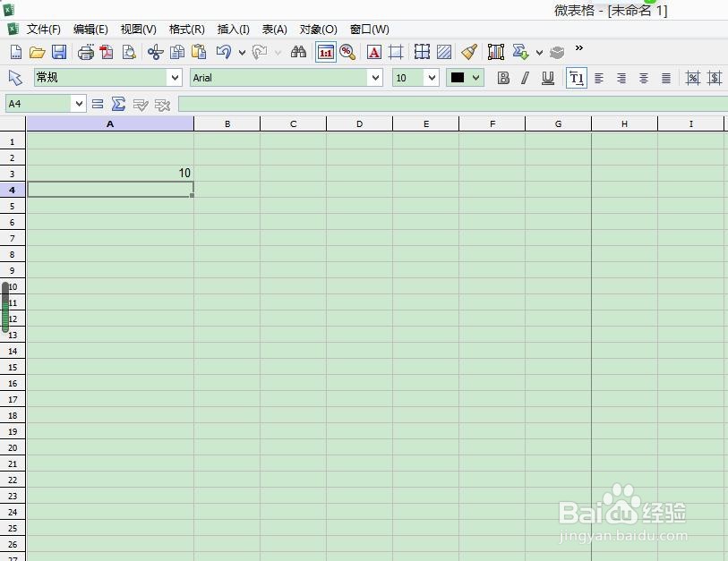
Task: Select row 3 header
Action: point(13,174)
